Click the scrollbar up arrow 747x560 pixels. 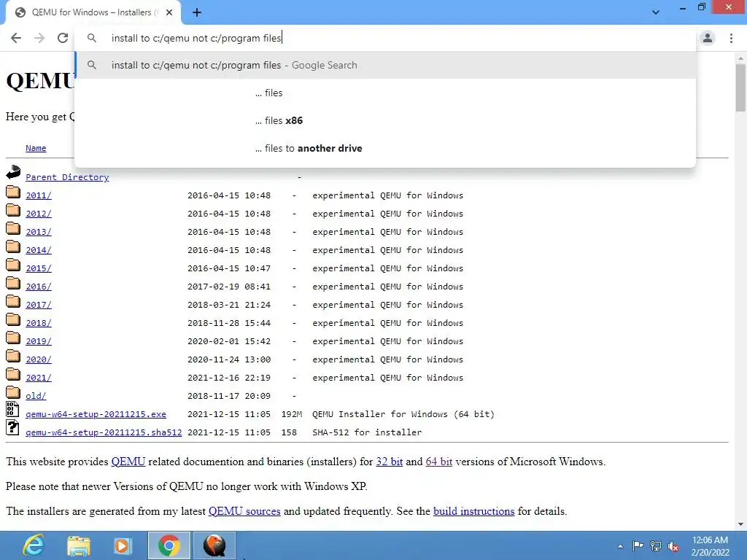pyautogui.click(x=740, y=58)
